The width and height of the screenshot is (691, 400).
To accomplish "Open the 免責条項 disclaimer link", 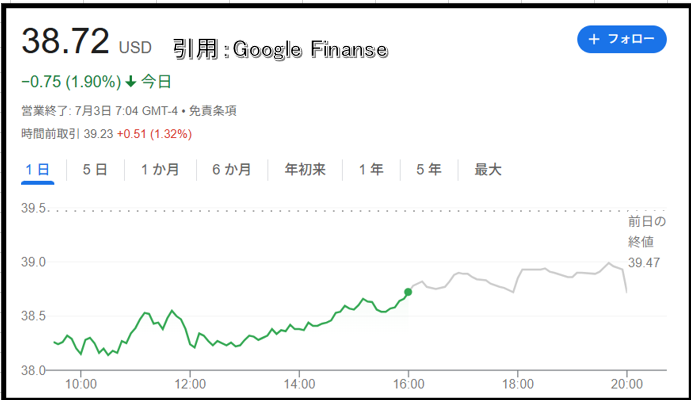I will pos(213,111).
